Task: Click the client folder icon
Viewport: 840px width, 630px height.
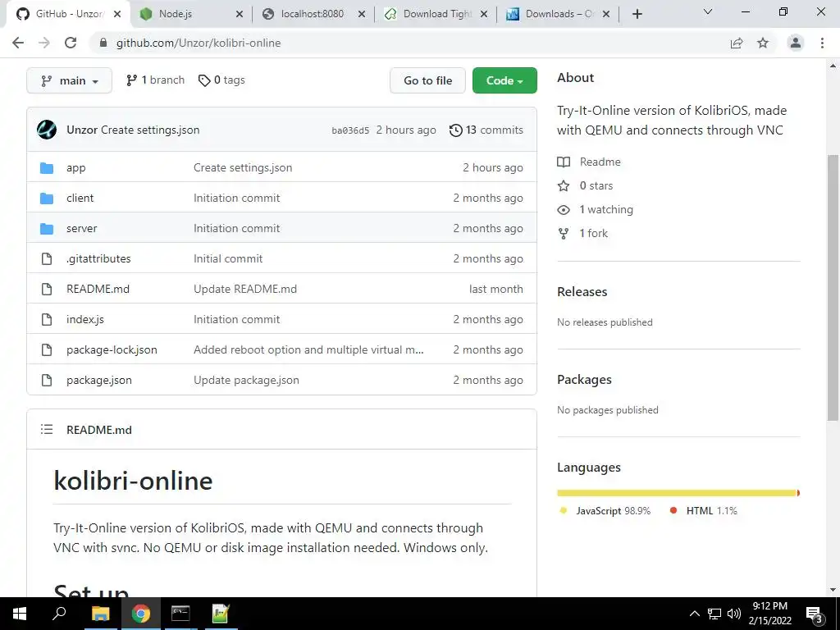Action: [x=47, y=199]
